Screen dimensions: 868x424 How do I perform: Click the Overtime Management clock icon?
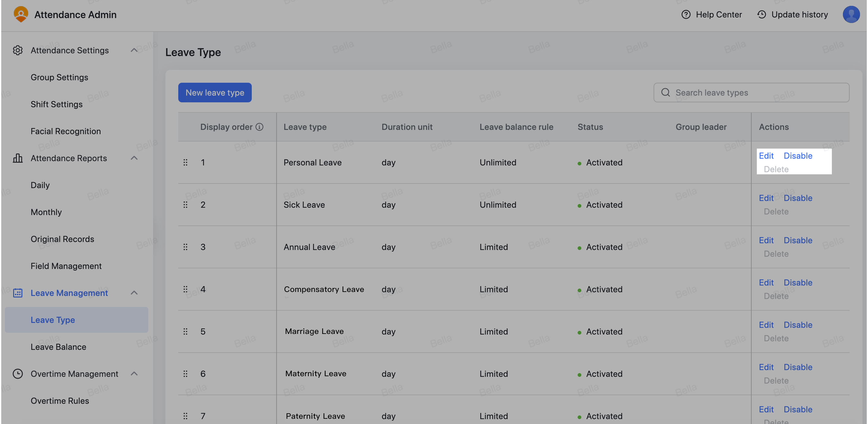pos(18,373)
